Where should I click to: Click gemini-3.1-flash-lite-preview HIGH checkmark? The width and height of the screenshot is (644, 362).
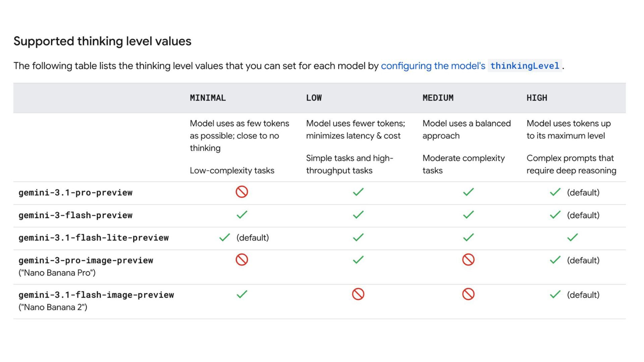[x=572, y=238]
